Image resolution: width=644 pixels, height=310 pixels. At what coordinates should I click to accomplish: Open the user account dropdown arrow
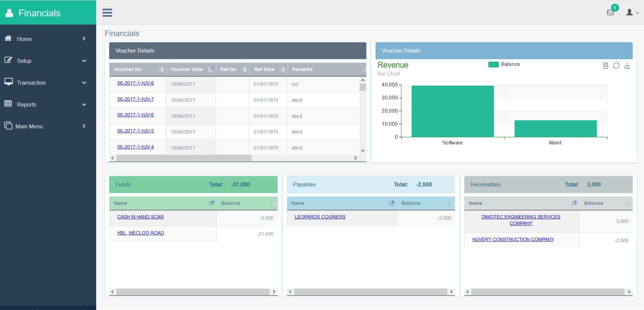pyautogui.click(x=637, y=13)
